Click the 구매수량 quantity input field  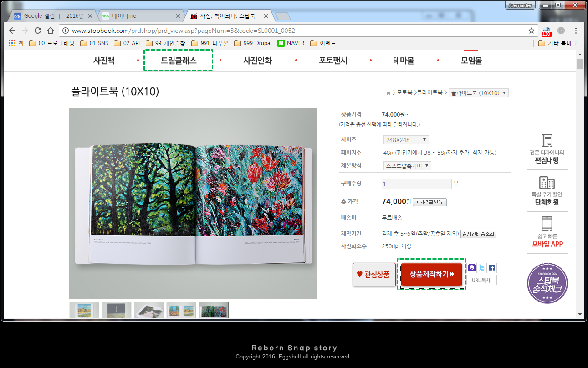(416, 184)
